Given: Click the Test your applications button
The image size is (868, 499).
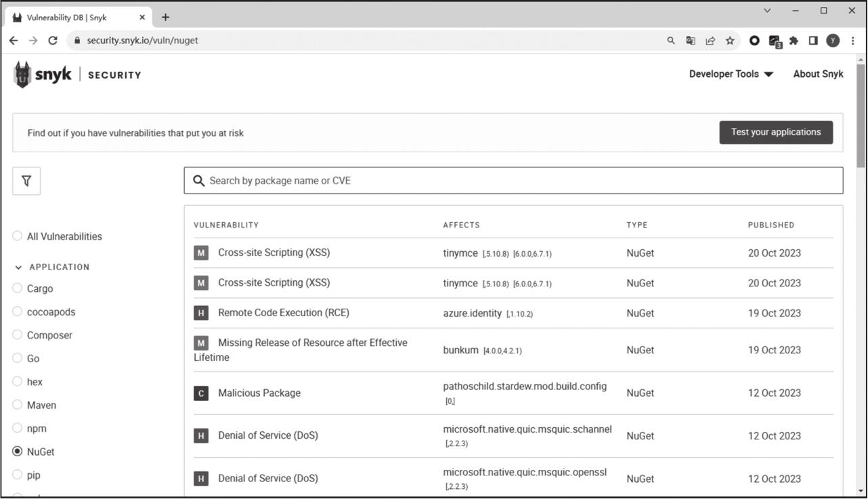Looking at the screenshot, I should [x=776, y=133].
